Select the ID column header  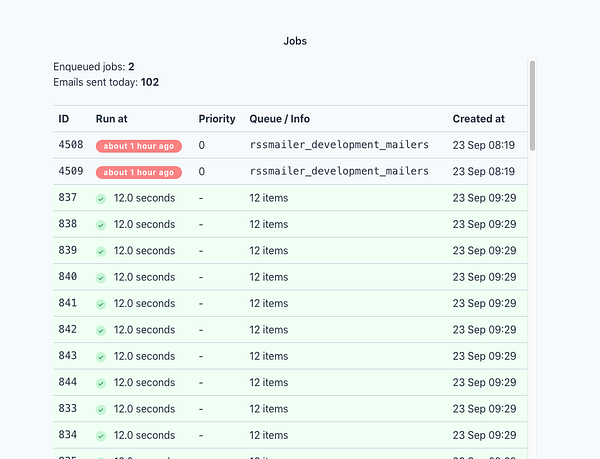(64, 119)
